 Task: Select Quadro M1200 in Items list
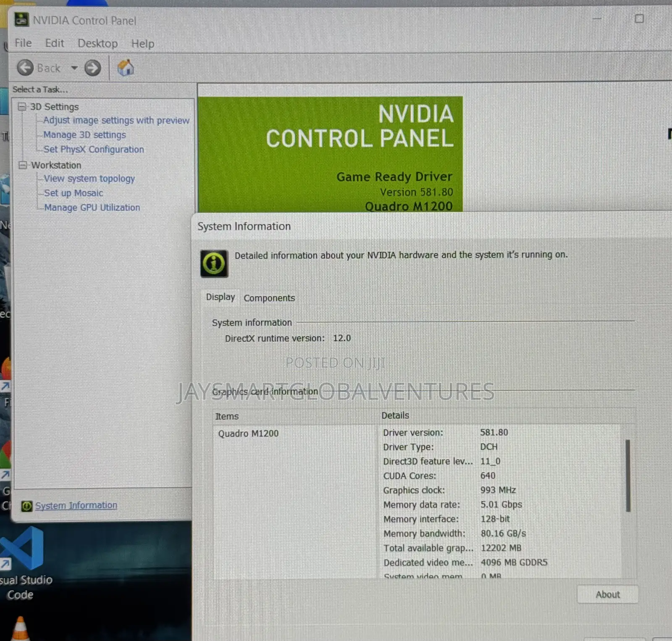[x=248, y=433]
